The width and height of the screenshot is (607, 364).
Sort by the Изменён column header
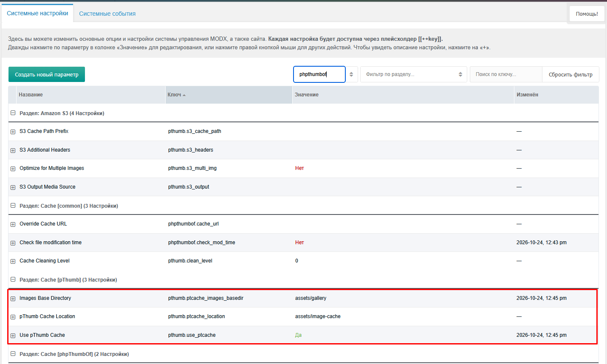pos(556,95)
